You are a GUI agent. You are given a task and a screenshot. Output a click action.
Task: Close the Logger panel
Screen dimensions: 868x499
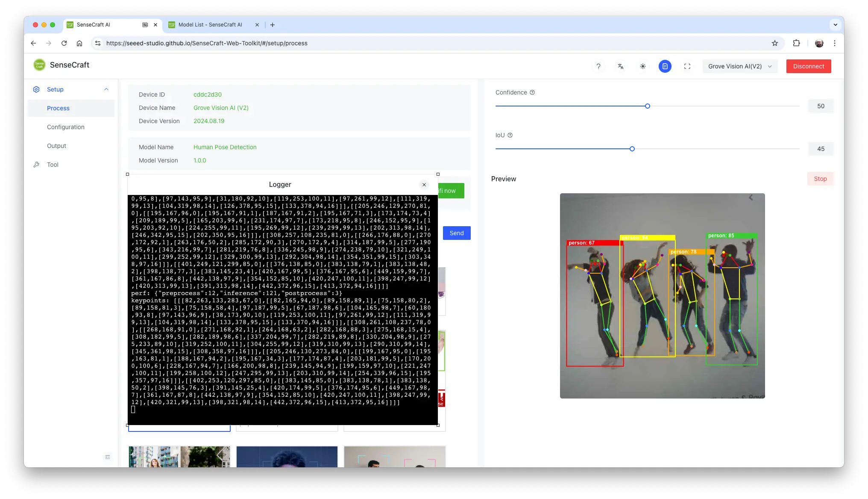(x=424, y=185)
